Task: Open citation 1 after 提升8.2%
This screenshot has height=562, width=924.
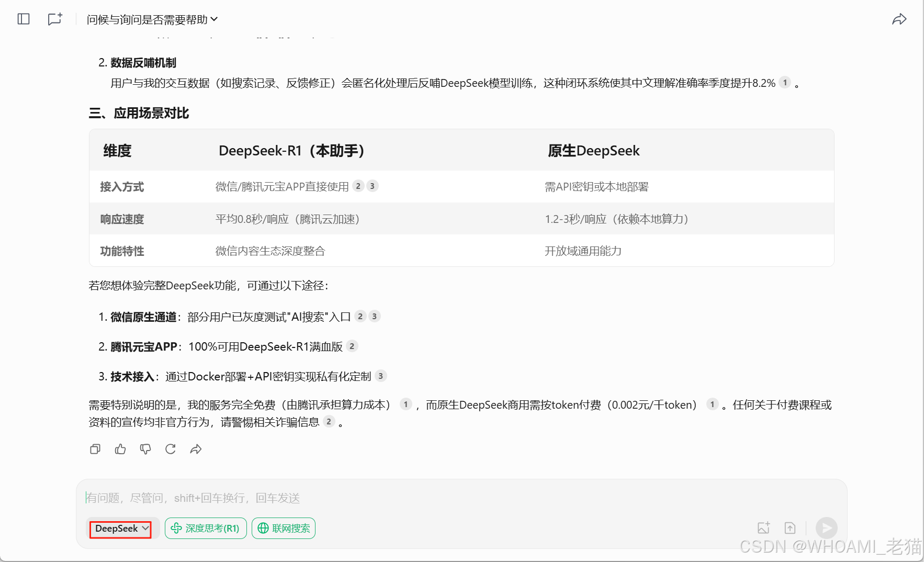Action: 785,83
